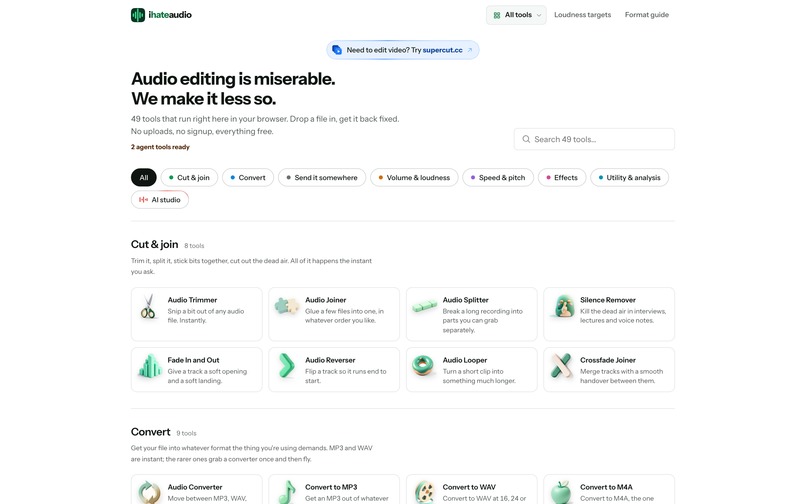Open the Fade In and Out tool title

click(x=193, y=360)
